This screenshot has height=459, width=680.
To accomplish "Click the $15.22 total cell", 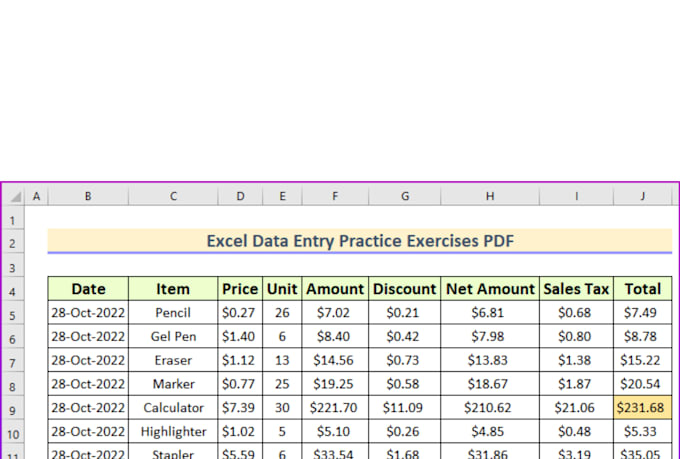I will click(643, 360).
